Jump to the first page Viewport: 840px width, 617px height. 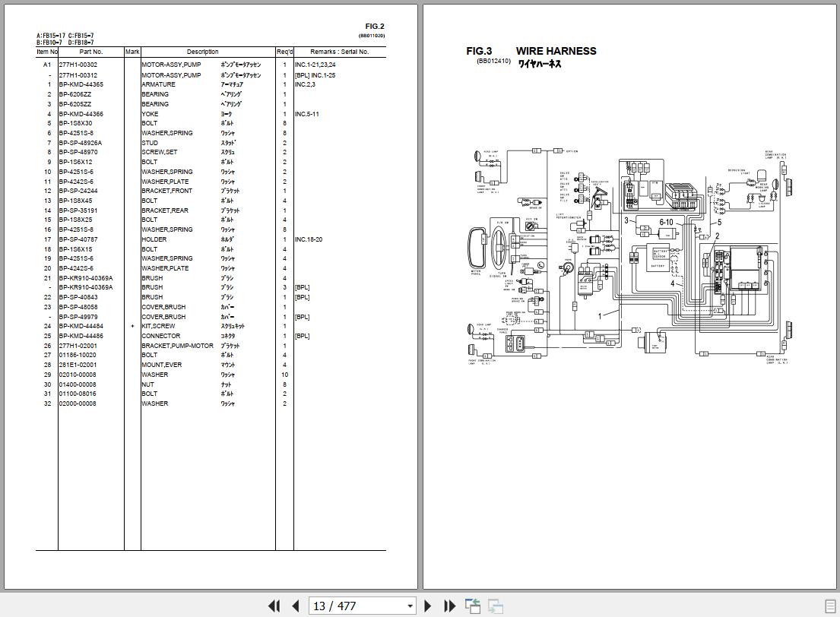[274, 606]
